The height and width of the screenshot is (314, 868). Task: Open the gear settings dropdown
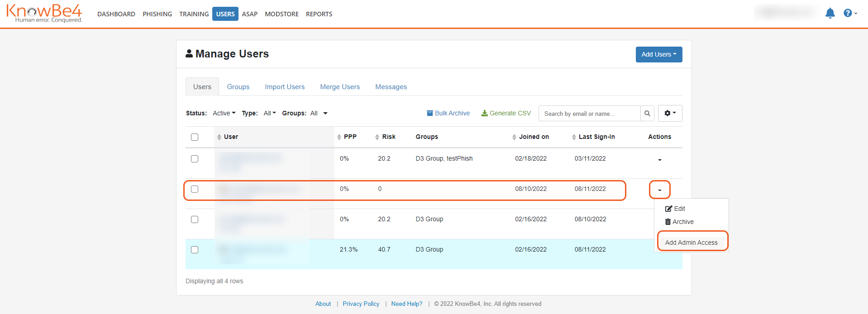coord(670,113)
